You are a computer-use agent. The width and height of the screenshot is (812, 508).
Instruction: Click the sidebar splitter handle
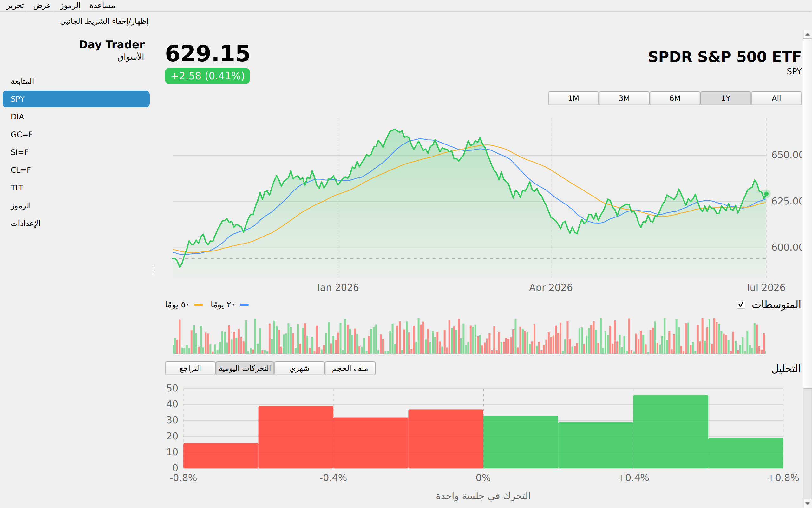[x=154, y=270]
